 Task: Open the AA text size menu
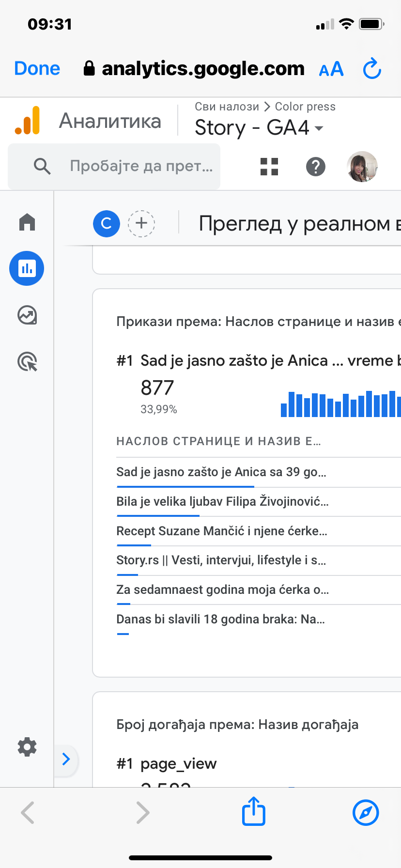[x=331, y=69]
